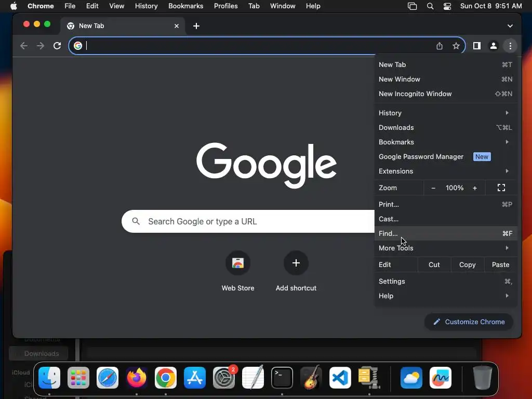
Task: Open Downloads from the menu
Action: pyautogui.click(x=446, y=128)
